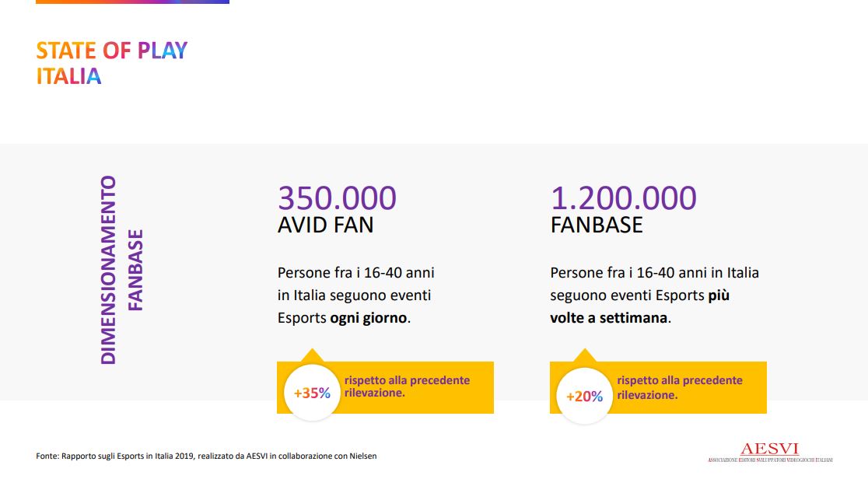Click the bold text 'più volte a settimana'
This screenshot has height=486, width=868.
(x=639, y=306)
